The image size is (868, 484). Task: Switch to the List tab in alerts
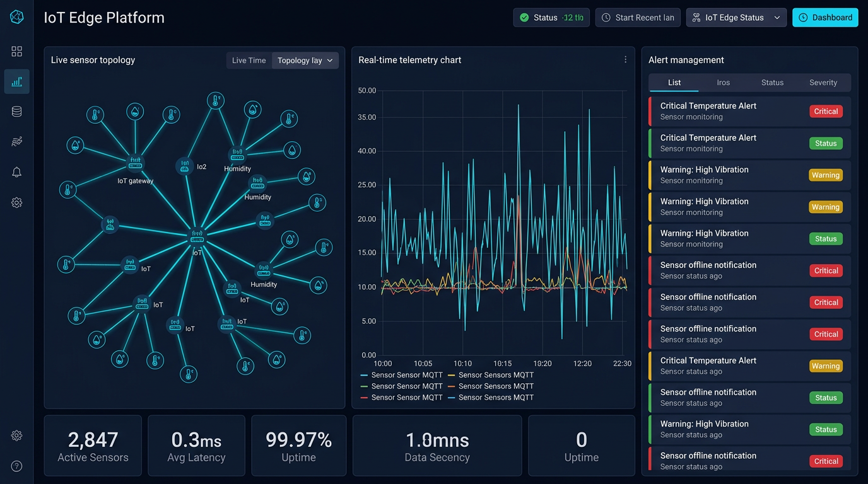click(x=674, y=83)
